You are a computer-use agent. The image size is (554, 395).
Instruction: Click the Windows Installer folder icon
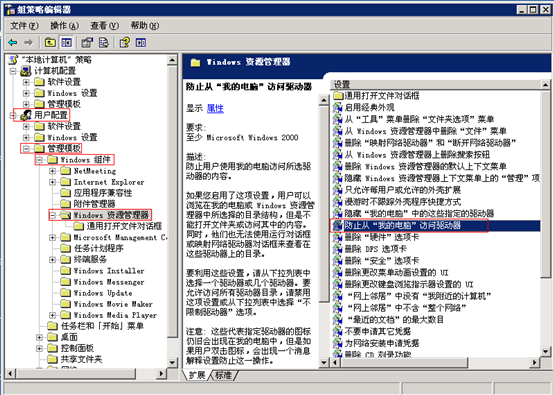click(65, 271)
